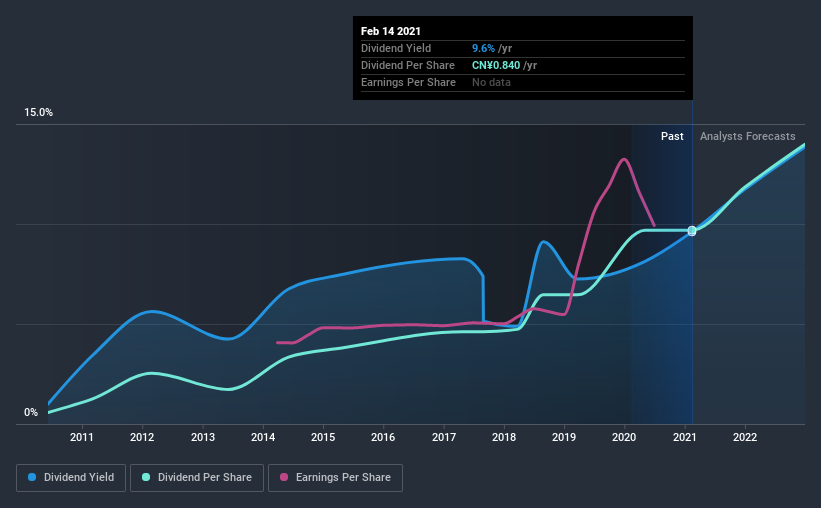Click the Feb 14 2021 tooltip date

(391, 31)
